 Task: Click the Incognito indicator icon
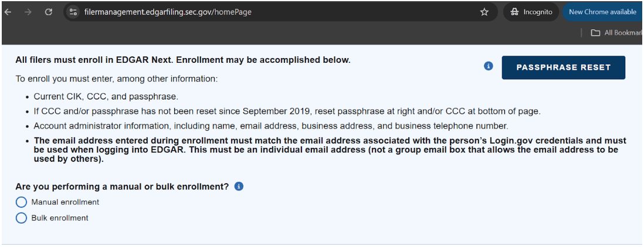coord(515,12)
